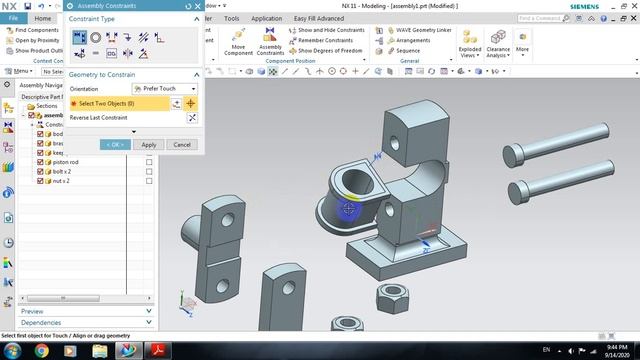The width and height of the screenshot is (640, 360).
Task: Click the OK button
Action: click(x=116, y=145)
